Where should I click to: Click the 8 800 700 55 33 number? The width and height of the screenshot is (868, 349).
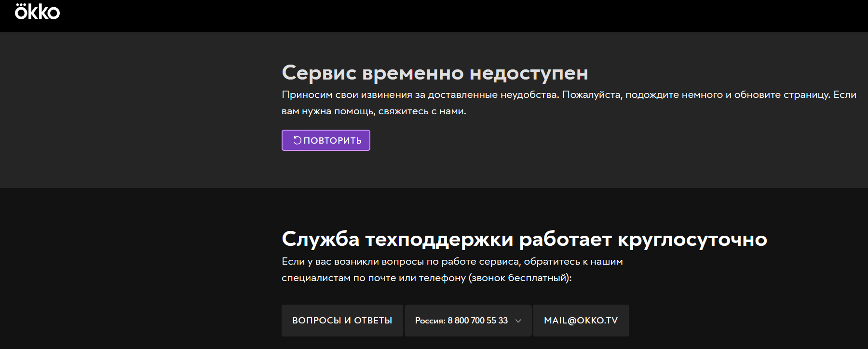(x=477, y=321)
